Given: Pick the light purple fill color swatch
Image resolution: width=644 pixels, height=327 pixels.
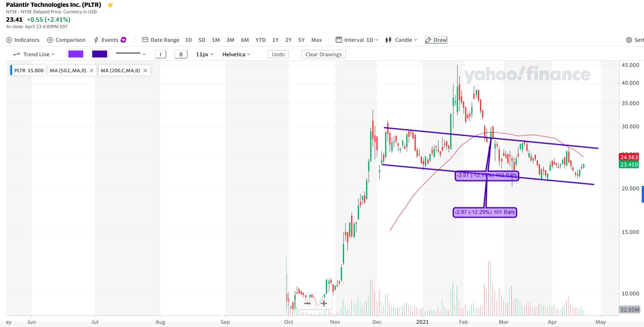Looking at the screenshot, I should pos(76,54).
